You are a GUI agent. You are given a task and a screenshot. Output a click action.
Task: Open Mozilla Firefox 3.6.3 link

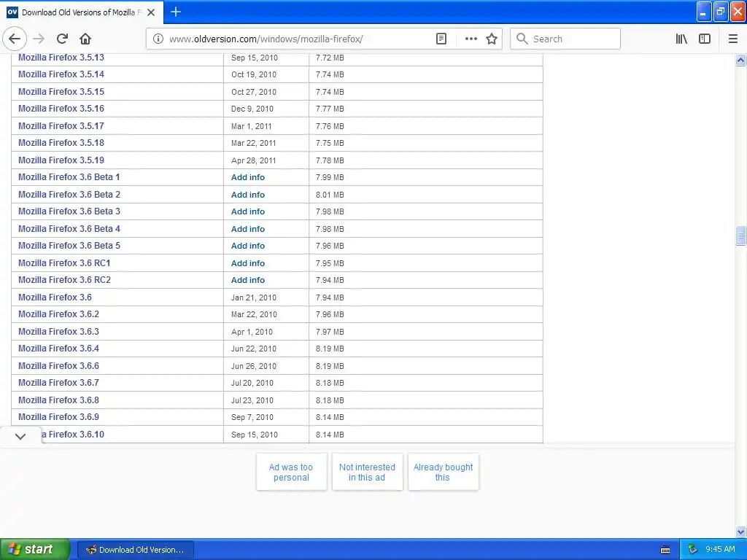[x=58, y=332]
